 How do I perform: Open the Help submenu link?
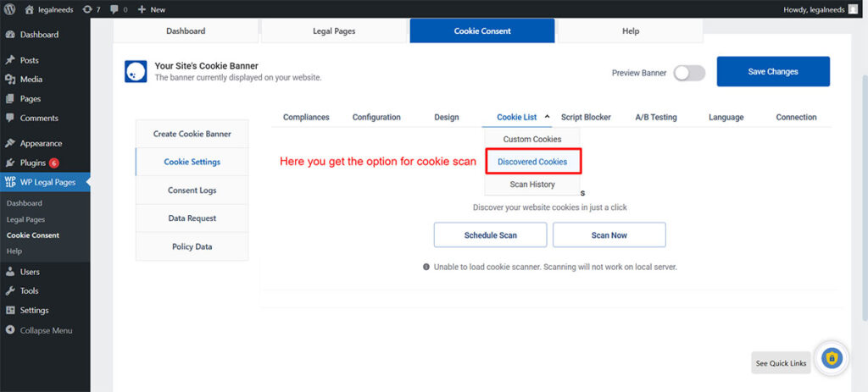point(14,251)
